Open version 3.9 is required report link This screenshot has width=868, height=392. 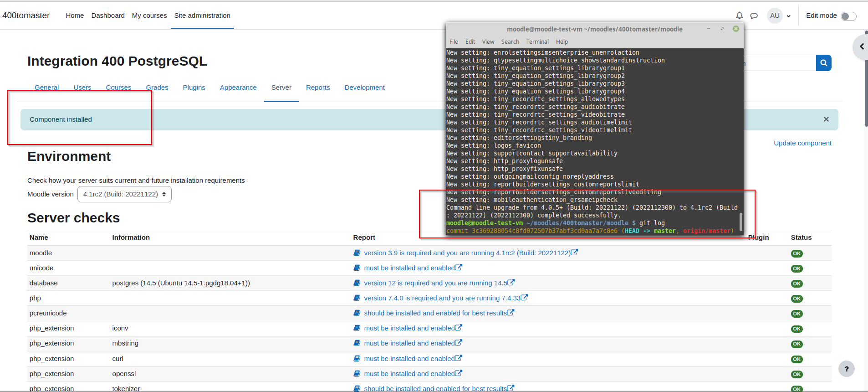pyautogui.click(x=467, y=253)
